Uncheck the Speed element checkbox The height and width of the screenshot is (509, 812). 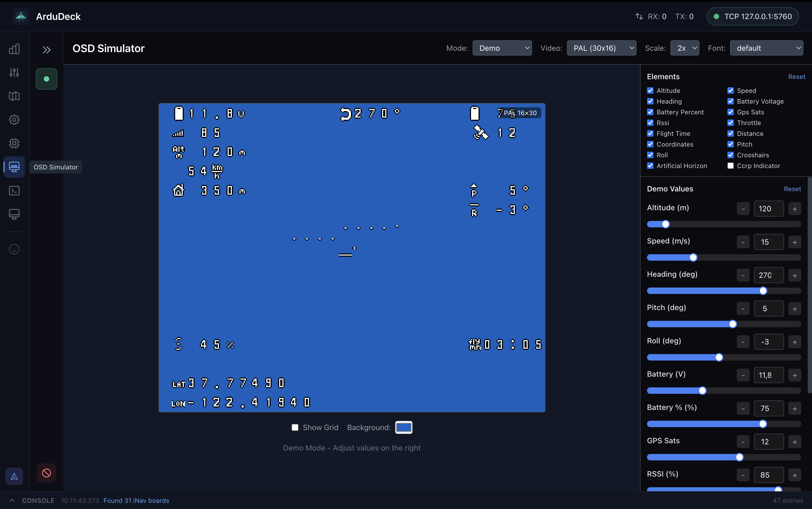click(731, 90)
